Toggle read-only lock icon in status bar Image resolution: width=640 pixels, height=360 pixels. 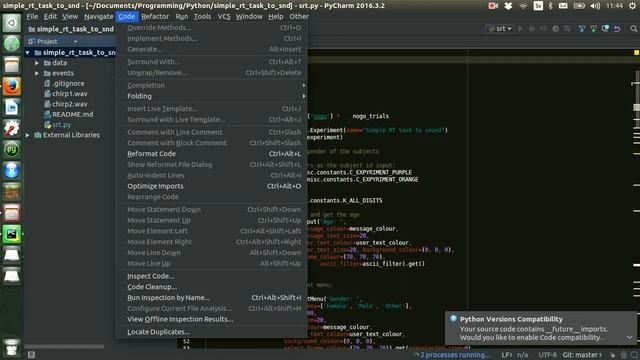click(x=613, y=355)
